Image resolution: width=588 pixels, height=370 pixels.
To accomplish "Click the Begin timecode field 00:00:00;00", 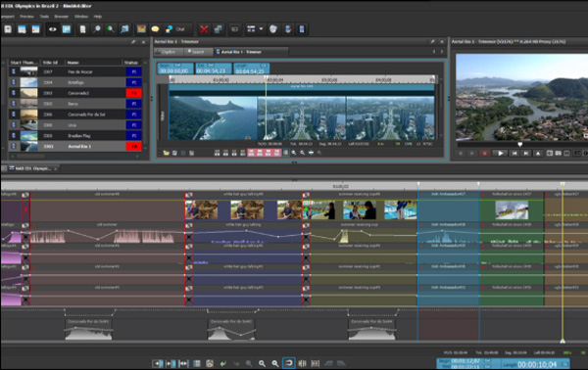I will pos(175,69).
